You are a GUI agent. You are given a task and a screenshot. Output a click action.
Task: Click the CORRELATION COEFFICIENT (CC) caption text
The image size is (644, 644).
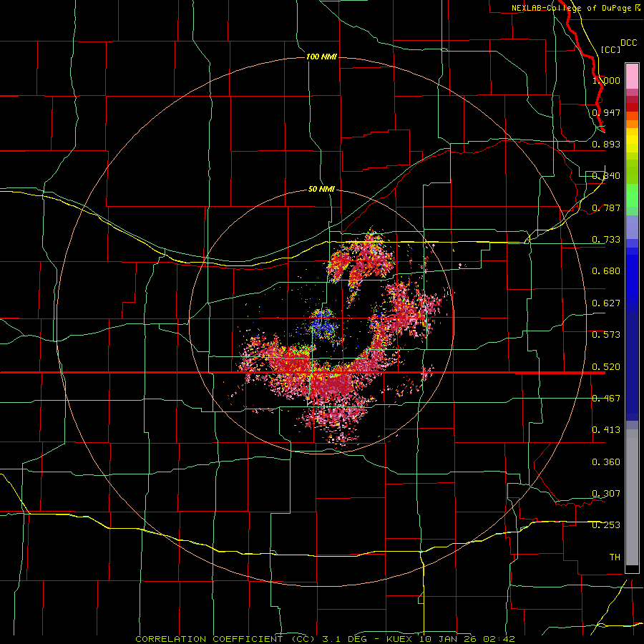click(x=225, y=639)
